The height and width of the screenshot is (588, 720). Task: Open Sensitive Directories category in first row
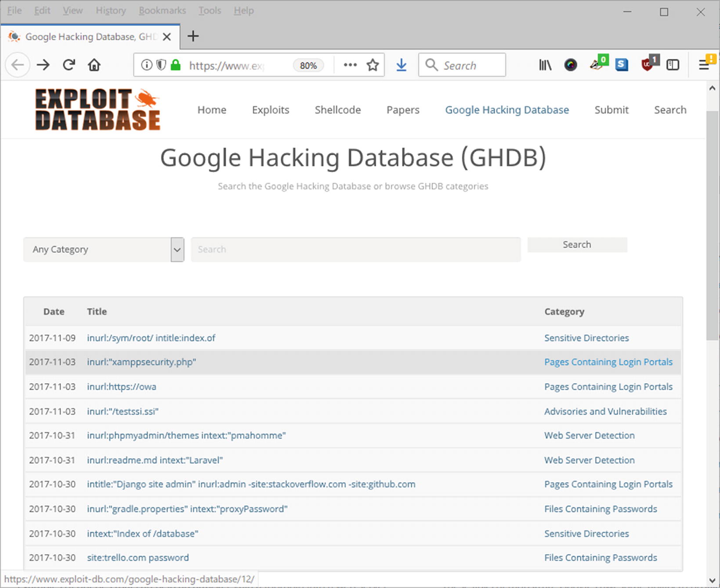click(586, 338)
